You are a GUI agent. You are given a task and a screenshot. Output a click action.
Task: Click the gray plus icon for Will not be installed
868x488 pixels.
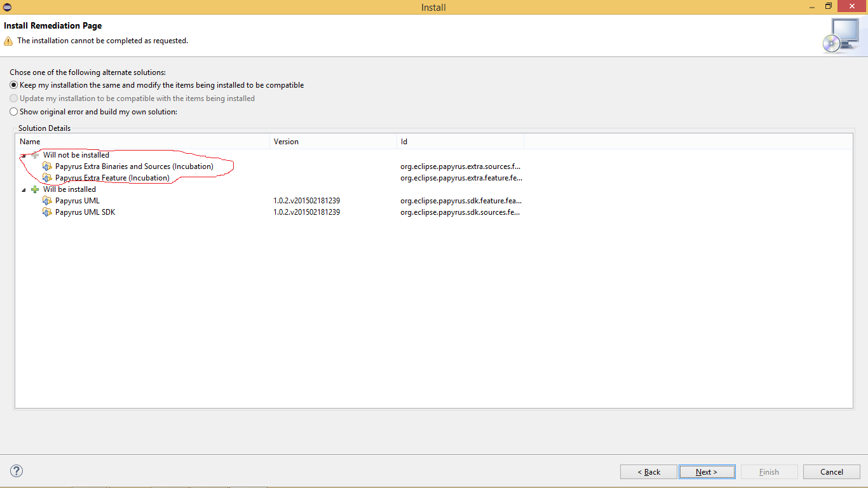pyautogui.click(x=35, y=155)
